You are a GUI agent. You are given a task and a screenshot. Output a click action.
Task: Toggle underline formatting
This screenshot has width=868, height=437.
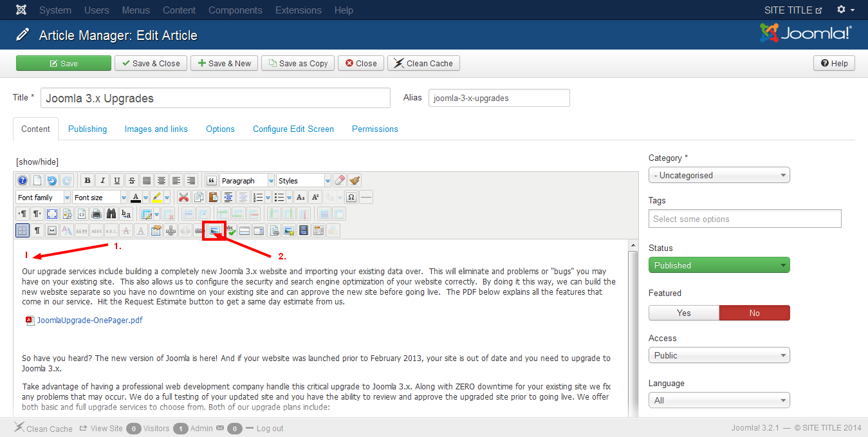116,181
